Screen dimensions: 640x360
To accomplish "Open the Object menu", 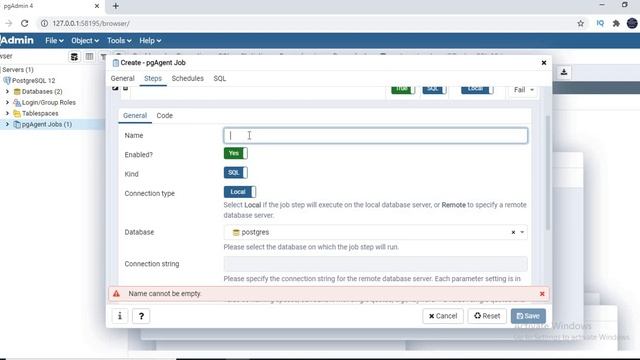I will tap(85, 41).
